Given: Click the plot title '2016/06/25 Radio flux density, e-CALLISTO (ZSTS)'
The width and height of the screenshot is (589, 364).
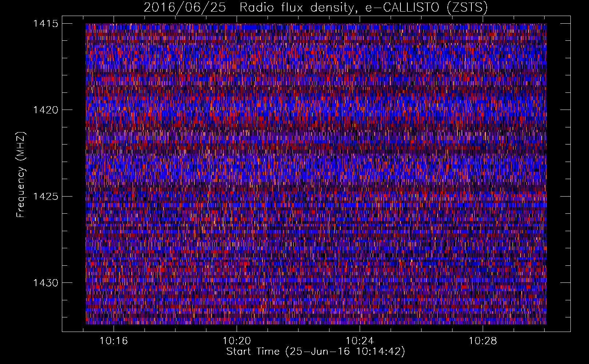Looking at the screenshot, I should (316, 8).
